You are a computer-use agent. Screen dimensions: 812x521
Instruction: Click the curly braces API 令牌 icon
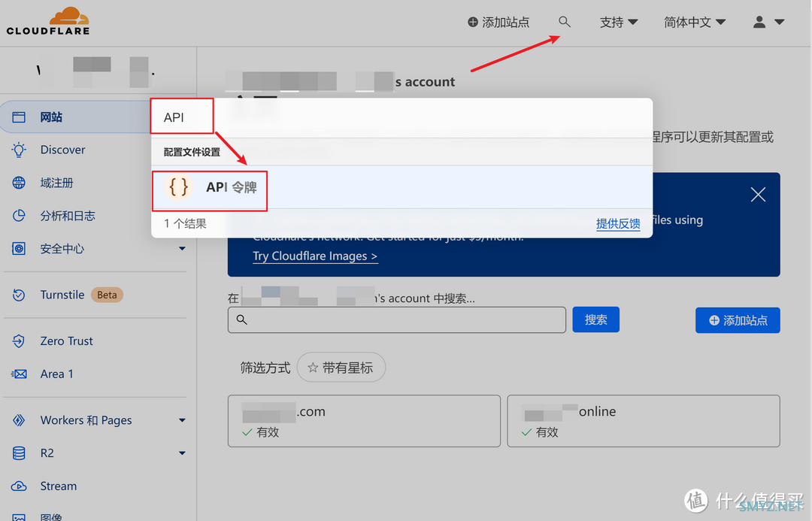(x=179, y=187)
